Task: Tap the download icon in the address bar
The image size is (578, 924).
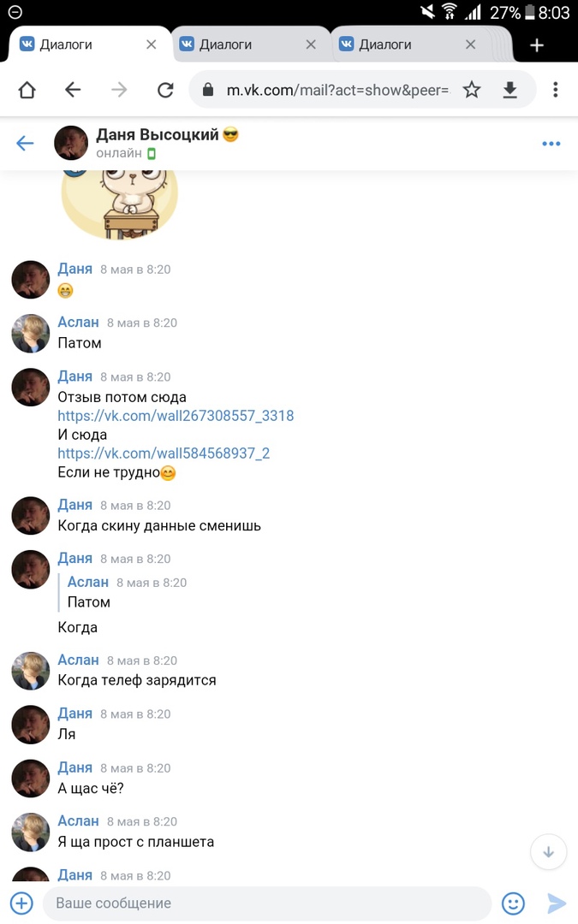Action: coord(509,90)
